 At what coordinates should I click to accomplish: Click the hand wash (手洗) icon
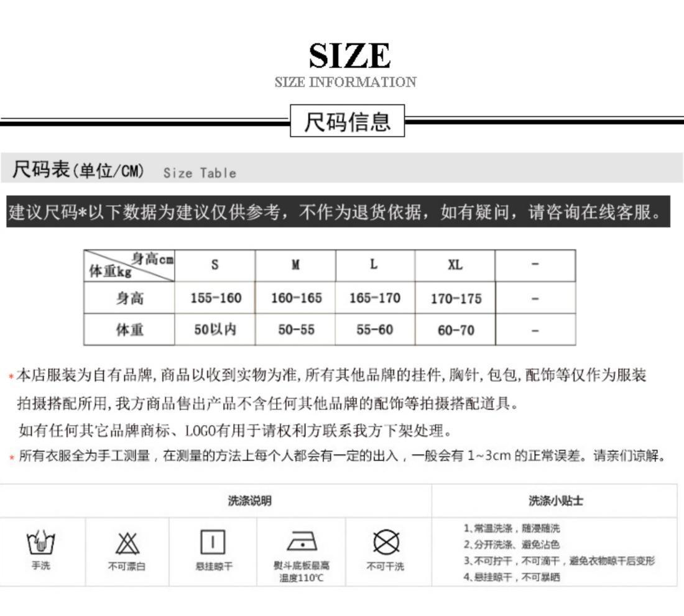40,542
